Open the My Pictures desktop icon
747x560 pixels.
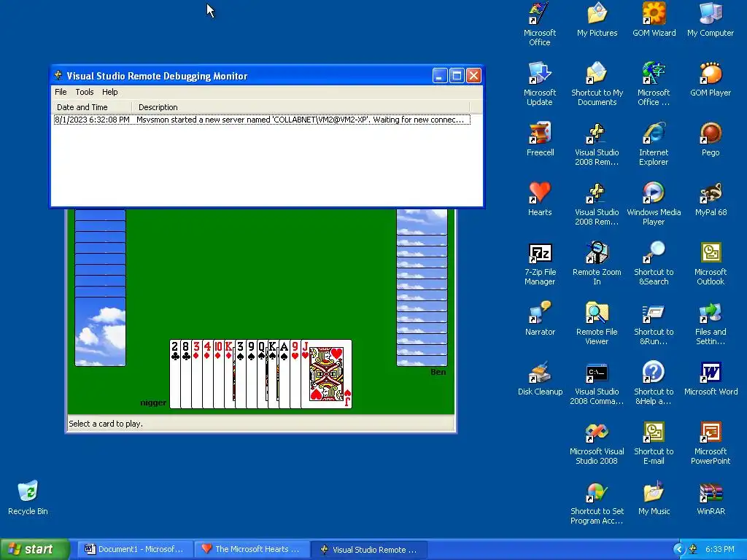click(597, 20)
